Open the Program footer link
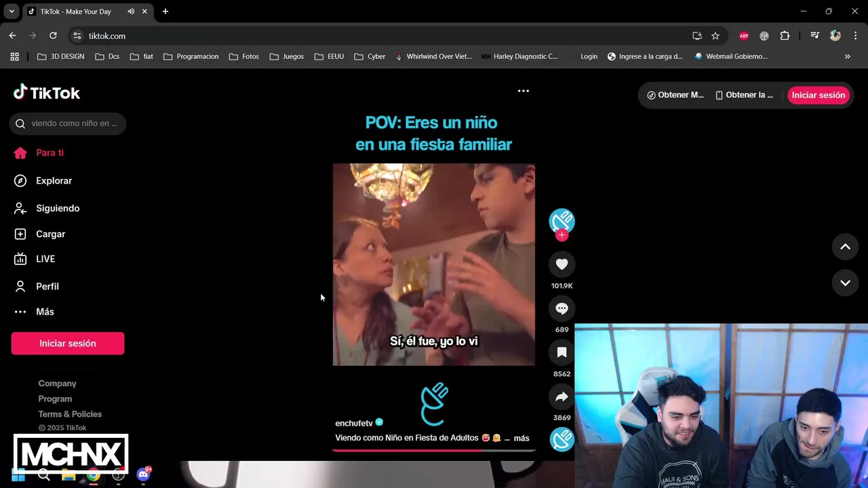 [55, 399]
